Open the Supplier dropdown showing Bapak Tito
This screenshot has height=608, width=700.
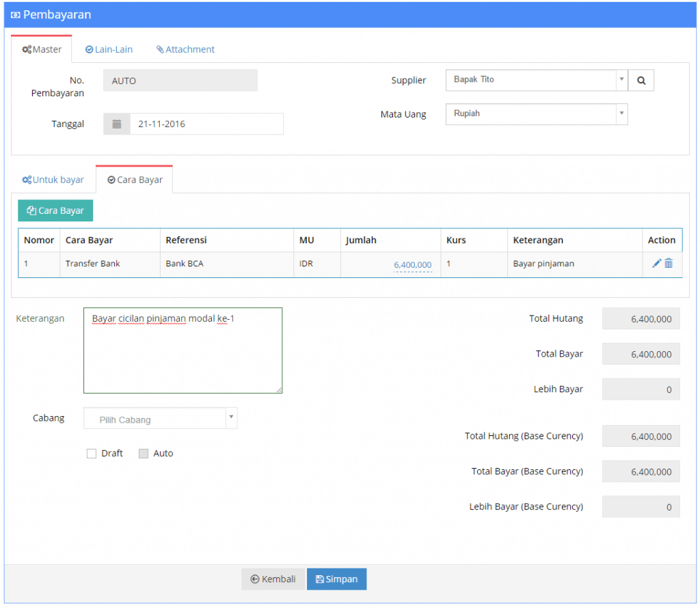537,81
